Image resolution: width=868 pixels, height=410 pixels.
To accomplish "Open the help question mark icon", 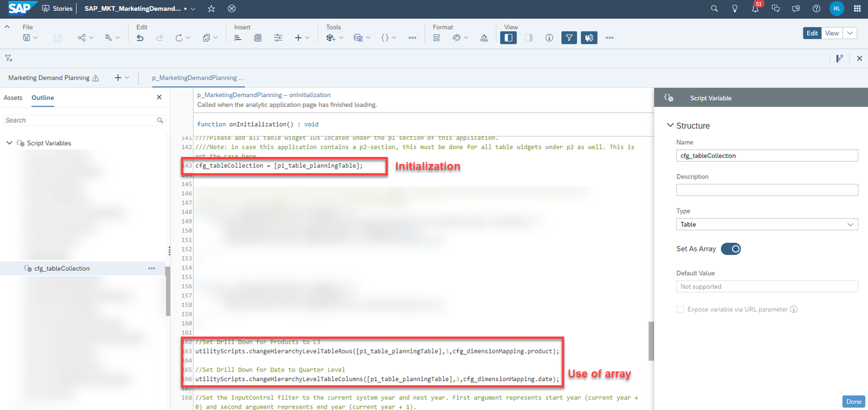I will click(x=816, y=8).
